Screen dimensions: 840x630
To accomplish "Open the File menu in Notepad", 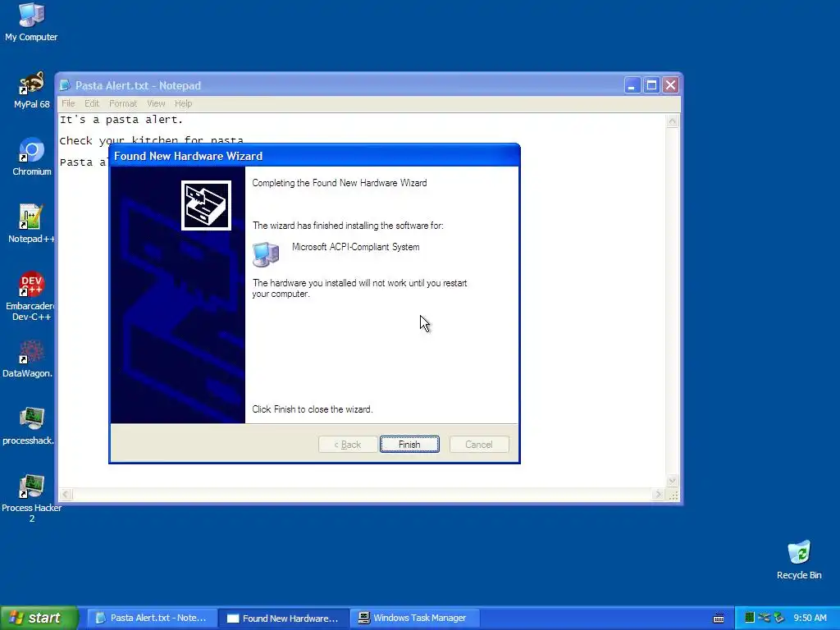I will pos(68,103).
